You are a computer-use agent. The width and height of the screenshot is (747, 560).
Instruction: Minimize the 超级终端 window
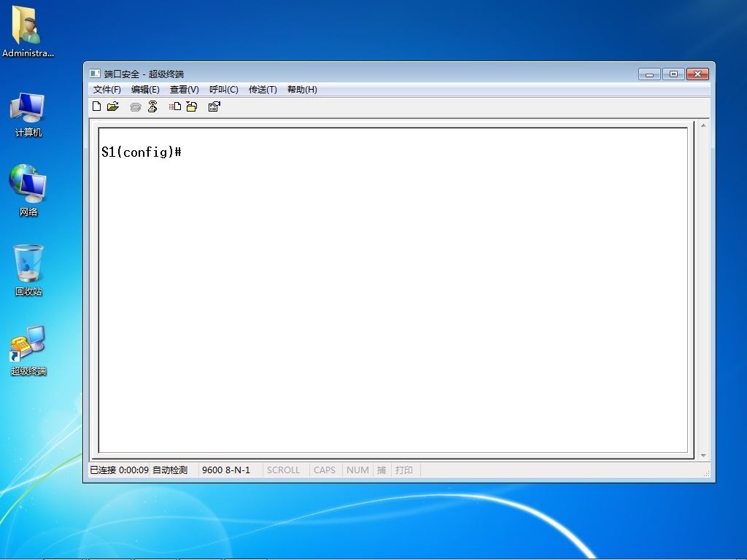click(x=649, y=74)
